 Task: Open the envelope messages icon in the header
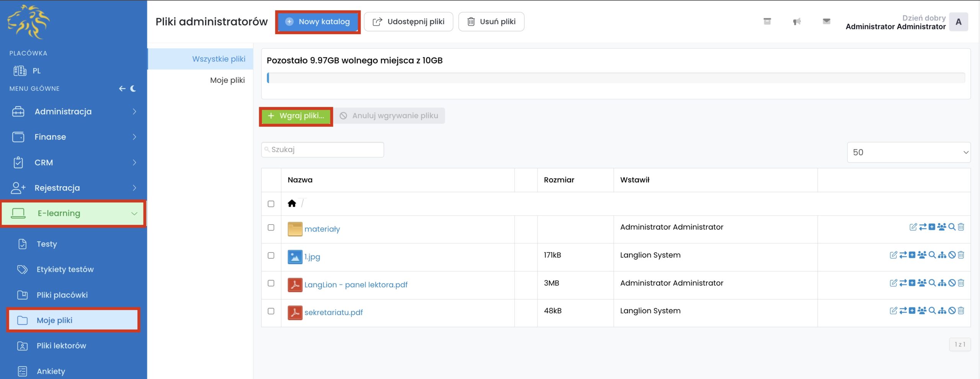click(x=826, y=21)
